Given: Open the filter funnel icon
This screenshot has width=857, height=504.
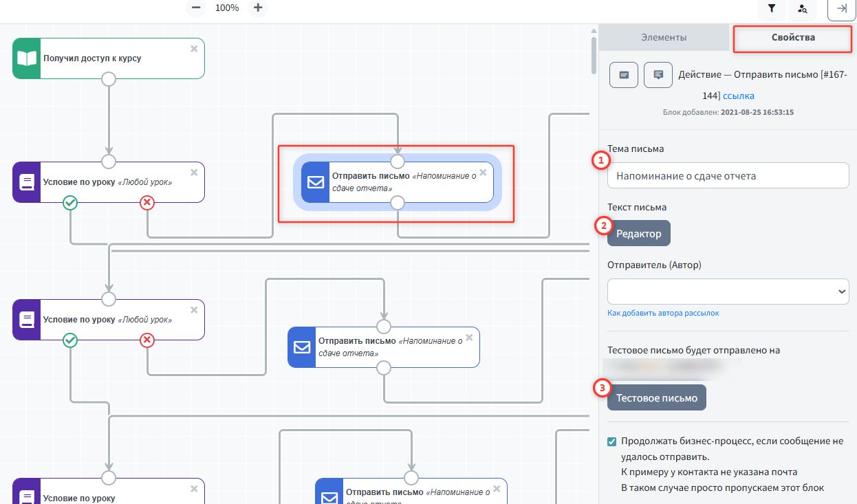Looking at the screenshot, I should click(772, 9).
